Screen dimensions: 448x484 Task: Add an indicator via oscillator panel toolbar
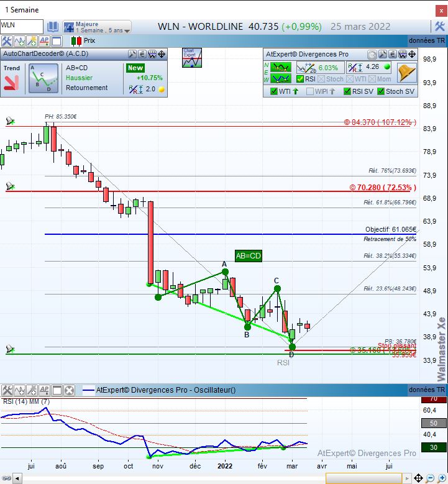pos(19,390)
